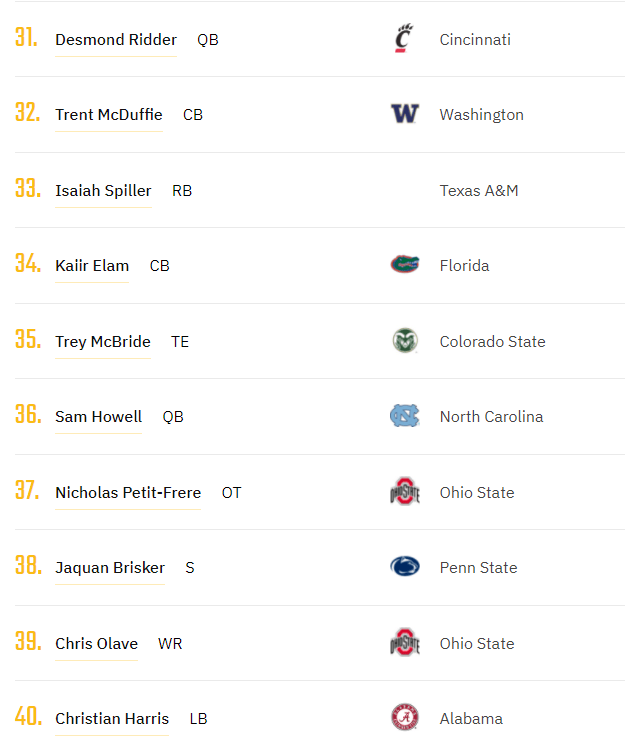Viewport: 625px width, 754px height.
Task: Click the Penn State Nittany Lions logo
Action: (404, 567)
